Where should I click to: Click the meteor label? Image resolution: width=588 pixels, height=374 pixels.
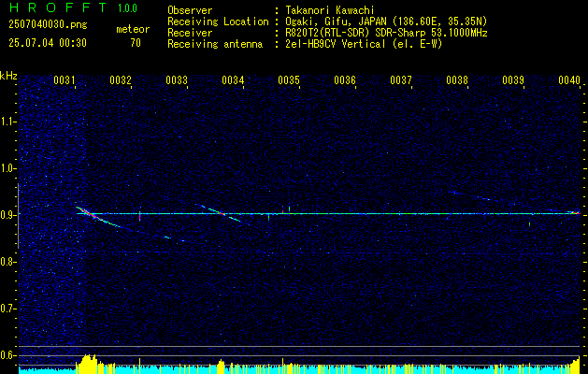[133, 29]
